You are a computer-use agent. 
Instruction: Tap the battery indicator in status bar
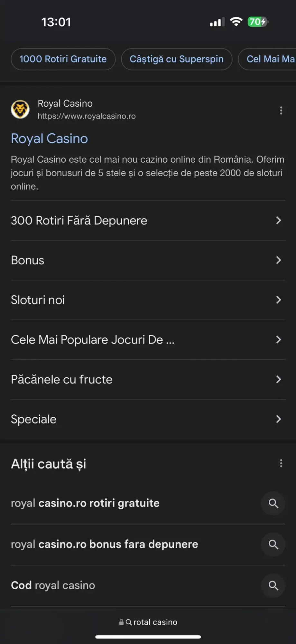258,22
